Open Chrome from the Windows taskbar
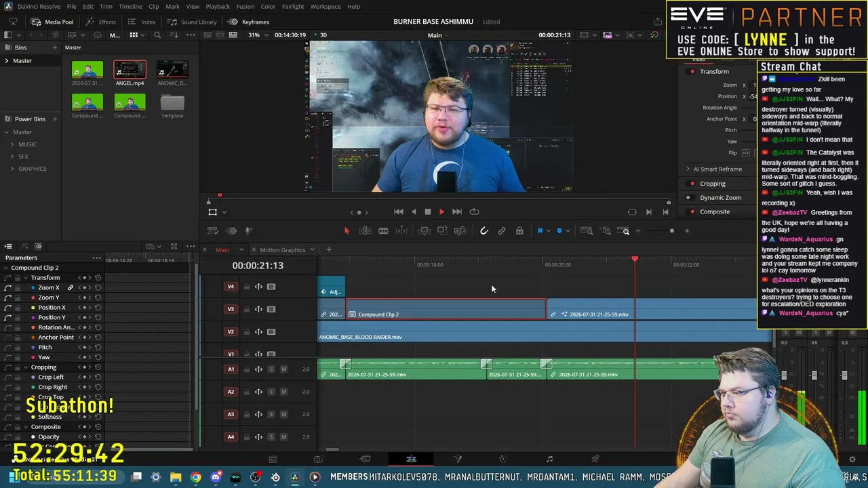Viewport: 868px width, 488px height. (x=195, y=477)
